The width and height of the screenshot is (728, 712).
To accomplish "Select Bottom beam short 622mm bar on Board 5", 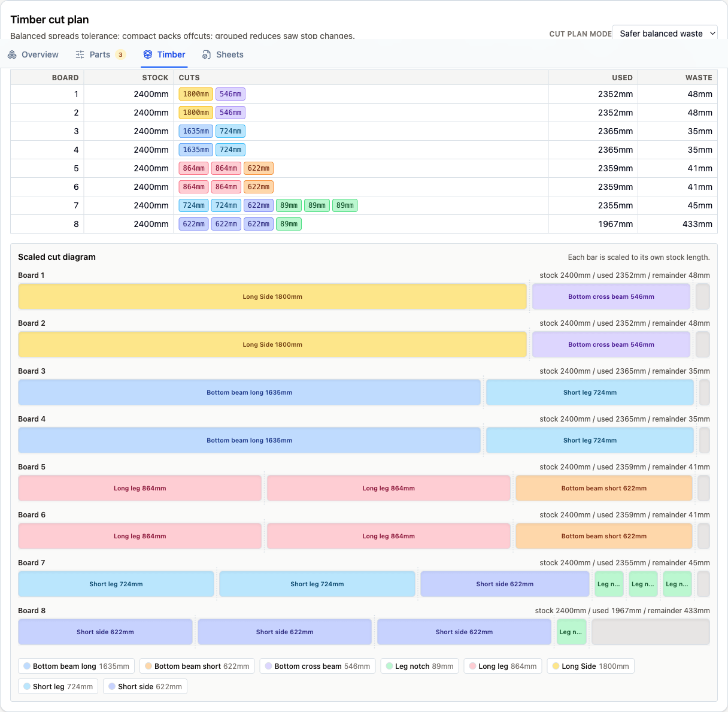I will point(604,488).
